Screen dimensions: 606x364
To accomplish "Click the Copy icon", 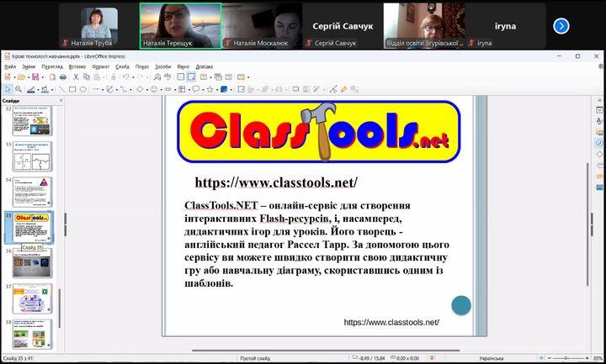I will (x=87, y=77).
